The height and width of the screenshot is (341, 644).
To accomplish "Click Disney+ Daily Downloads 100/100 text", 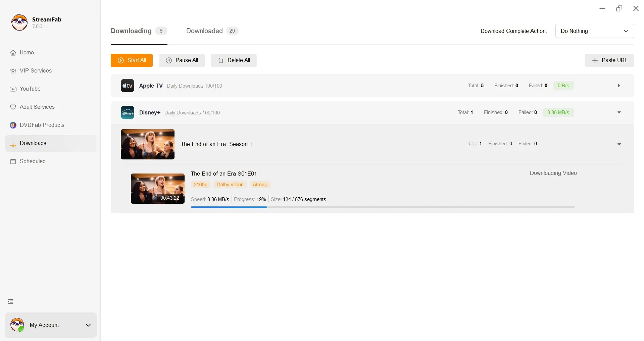I will 192,113.
